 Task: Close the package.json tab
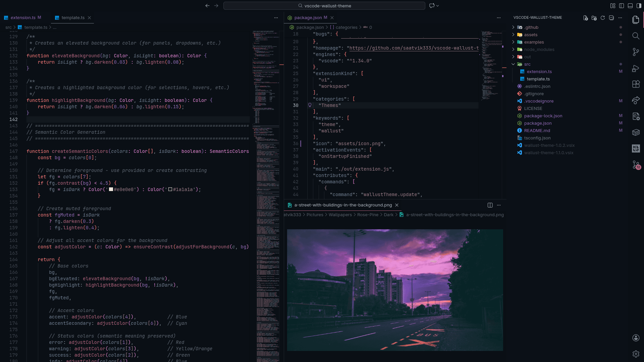click(x=332, y=17)
